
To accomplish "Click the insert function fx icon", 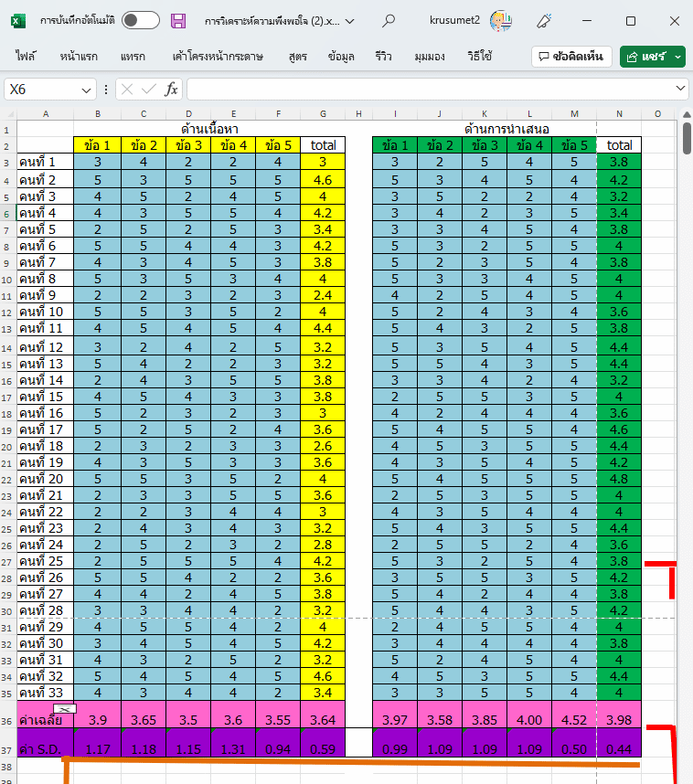I will tap(171, 90).
